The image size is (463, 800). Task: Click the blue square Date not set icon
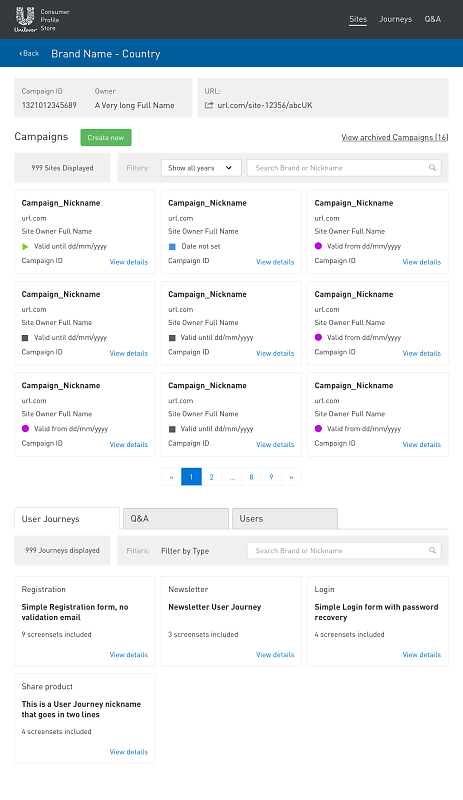pyautogui.click(x=172, y=246)
